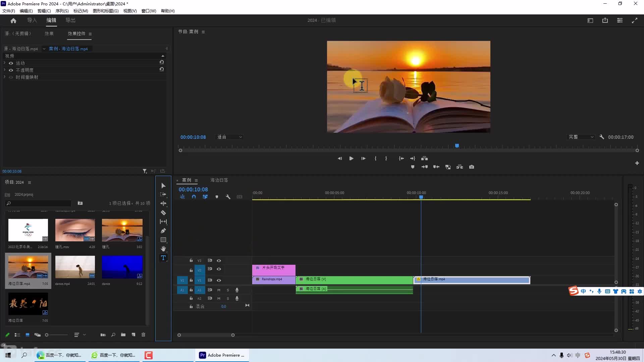Select the Ripple Edit tool
The width and height of the screenshot is (644, 362).
[x=163, y=203]
